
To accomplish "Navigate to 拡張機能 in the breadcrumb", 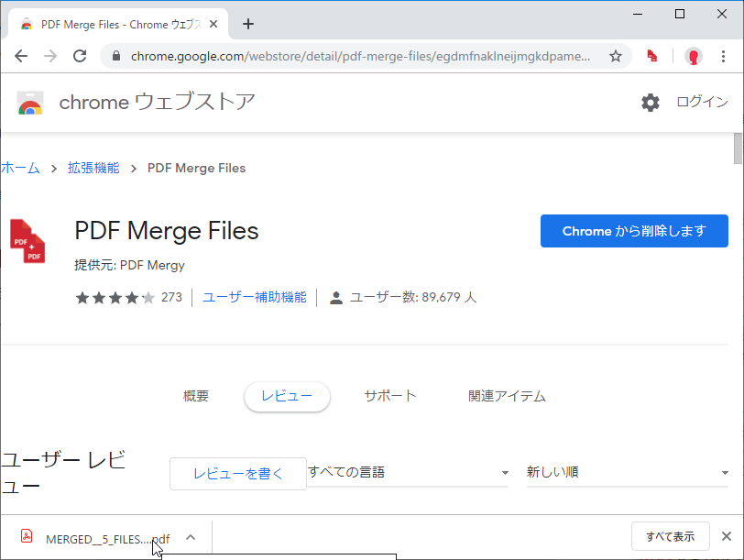I will tap(93, 168).
